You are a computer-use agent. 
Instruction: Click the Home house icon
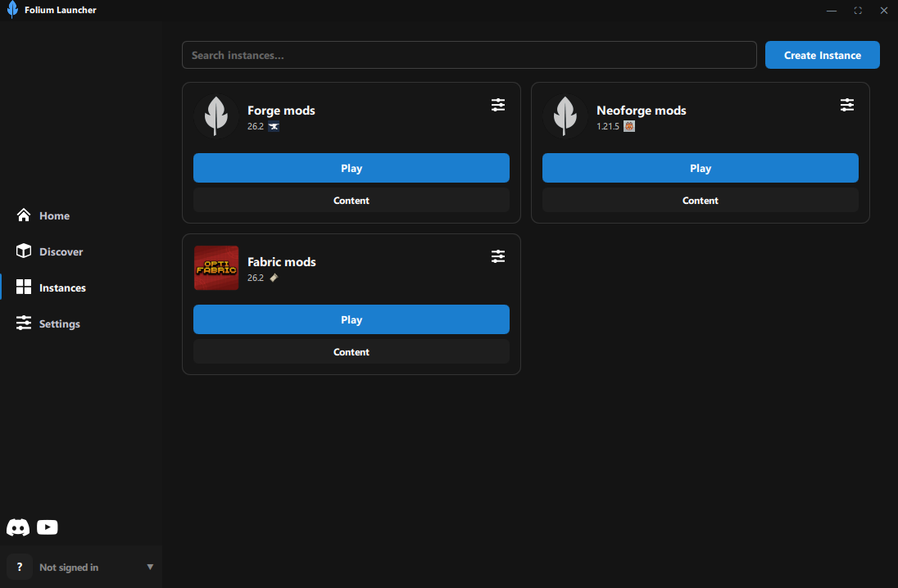pyautogui.click(x=24, y=215)
